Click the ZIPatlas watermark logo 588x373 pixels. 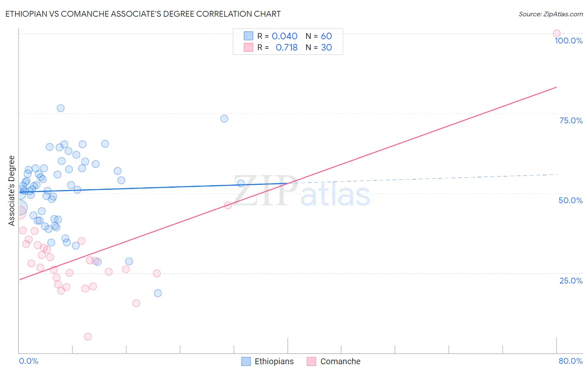pyautogui.click(x=302, y=191)
